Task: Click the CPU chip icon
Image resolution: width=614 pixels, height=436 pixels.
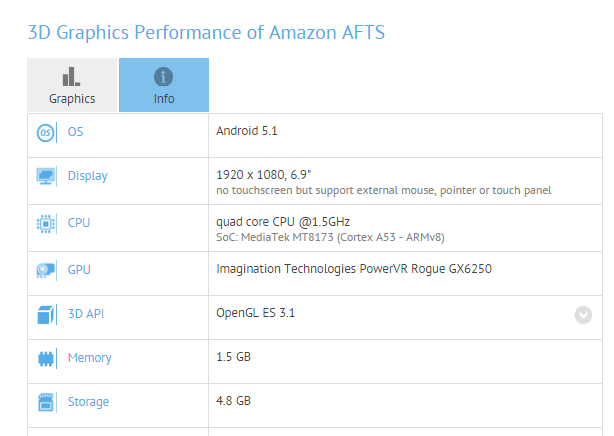Action: pos(46,223)
